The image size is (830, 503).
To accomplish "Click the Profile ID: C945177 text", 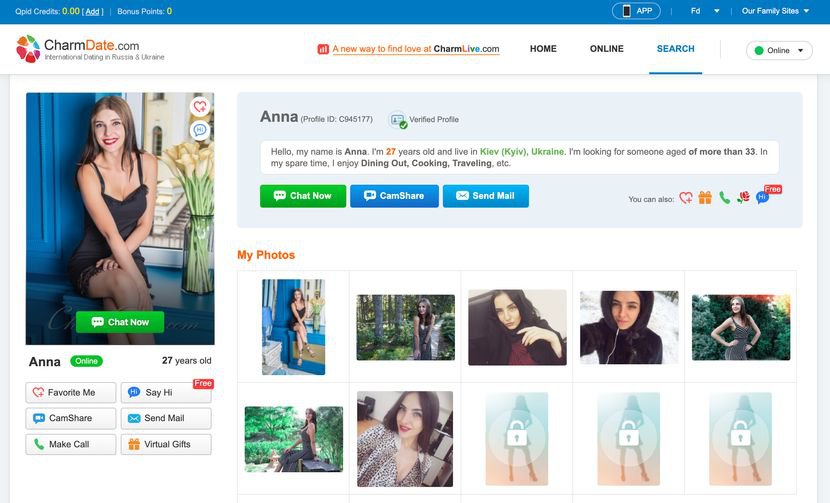I will (x=337, y=120).
